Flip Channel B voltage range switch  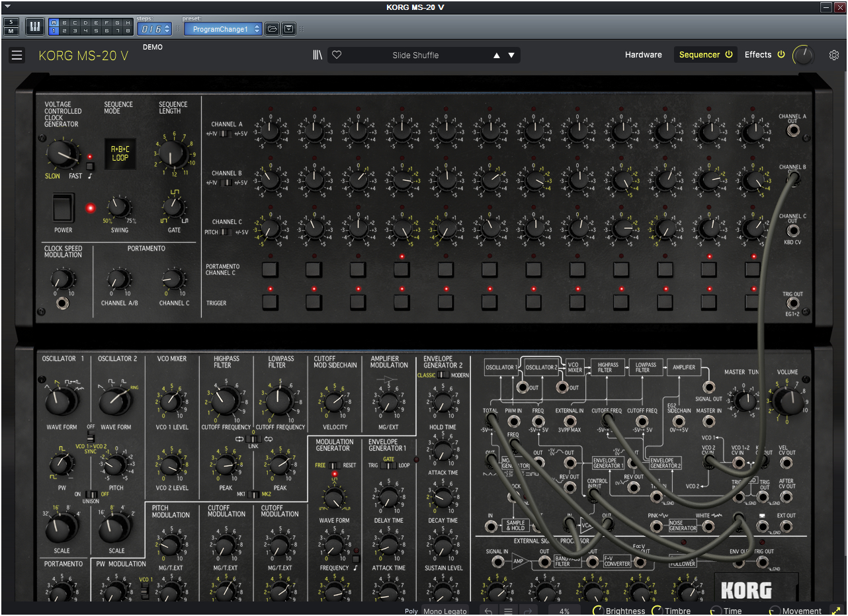tap(226, 182)
